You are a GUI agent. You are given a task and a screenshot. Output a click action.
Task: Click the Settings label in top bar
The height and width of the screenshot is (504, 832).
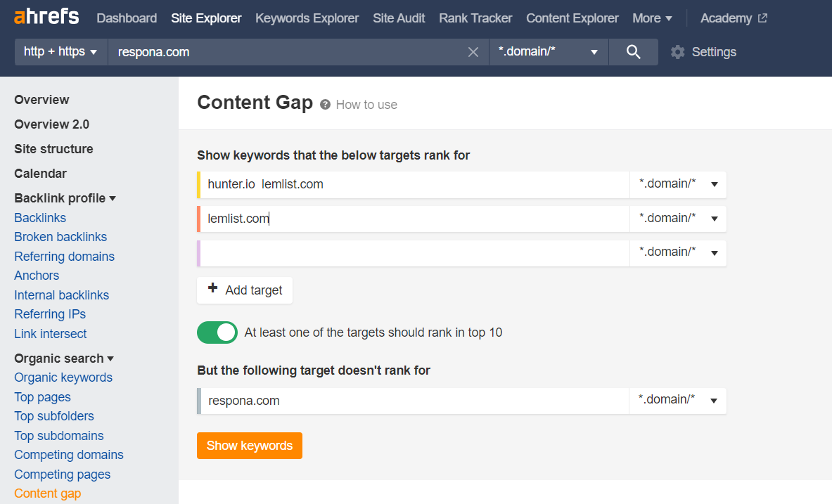click(x=715, y=52)
